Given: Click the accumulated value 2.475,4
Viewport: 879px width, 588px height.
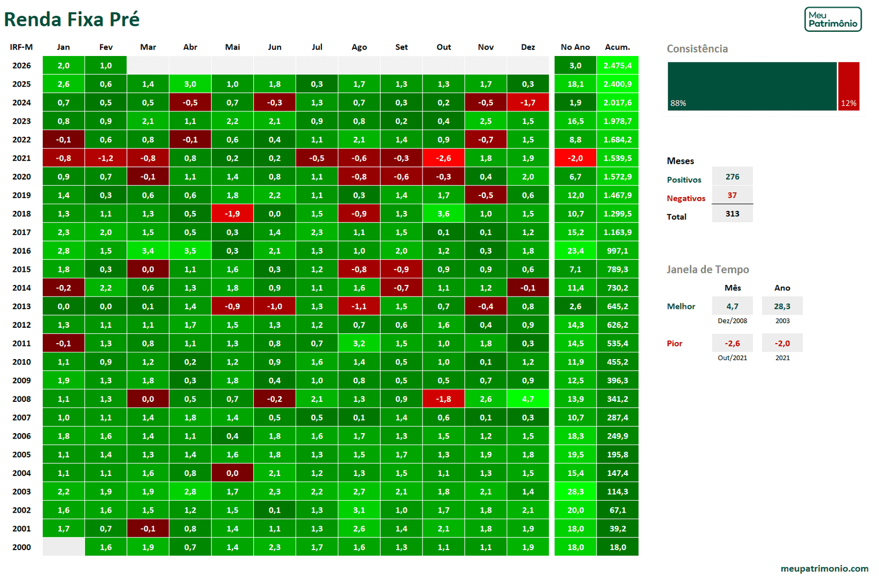Looking at the screenshot, I should point(617,65).
